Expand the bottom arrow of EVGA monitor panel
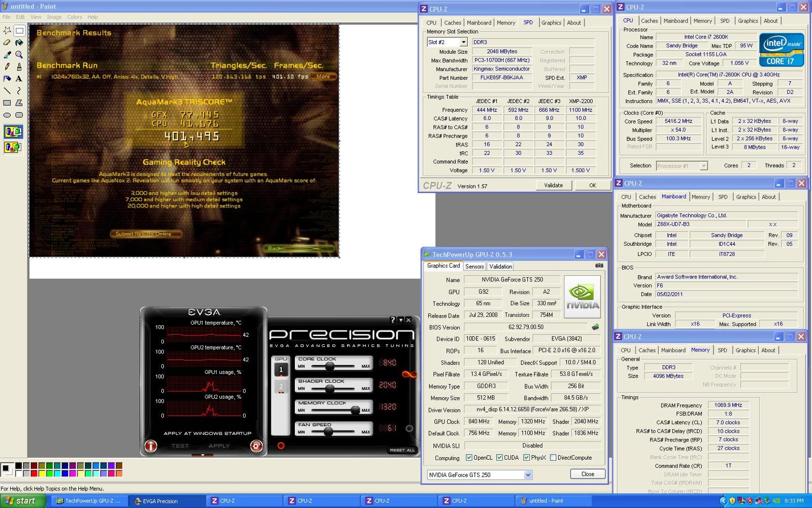 coord(203,455)
